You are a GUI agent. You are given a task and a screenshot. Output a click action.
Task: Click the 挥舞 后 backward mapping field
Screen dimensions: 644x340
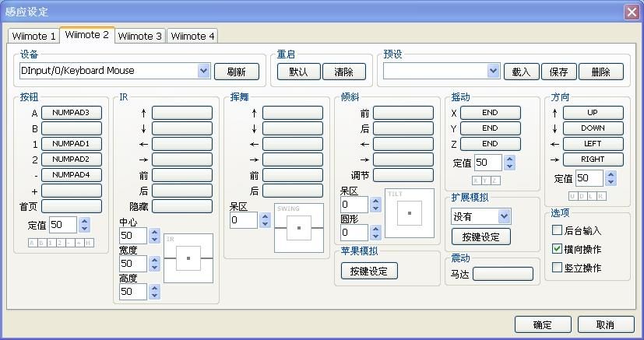tap(293, 191)
